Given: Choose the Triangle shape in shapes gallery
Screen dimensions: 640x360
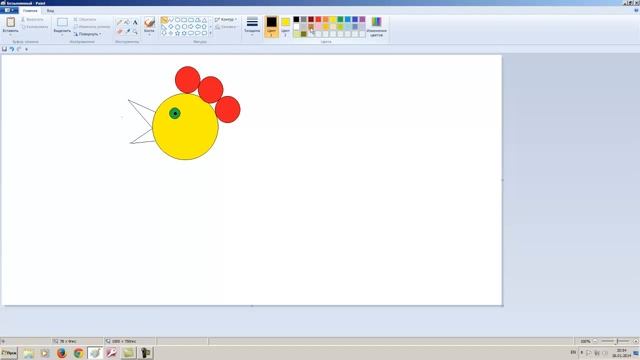Looking at the screenshot, I should tap(204, 20).
